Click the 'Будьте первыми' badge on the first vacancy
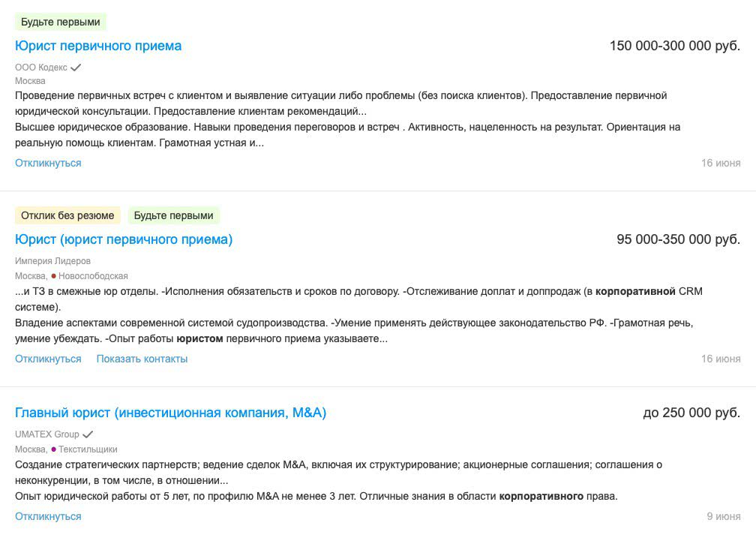 [x=61, y=22]
